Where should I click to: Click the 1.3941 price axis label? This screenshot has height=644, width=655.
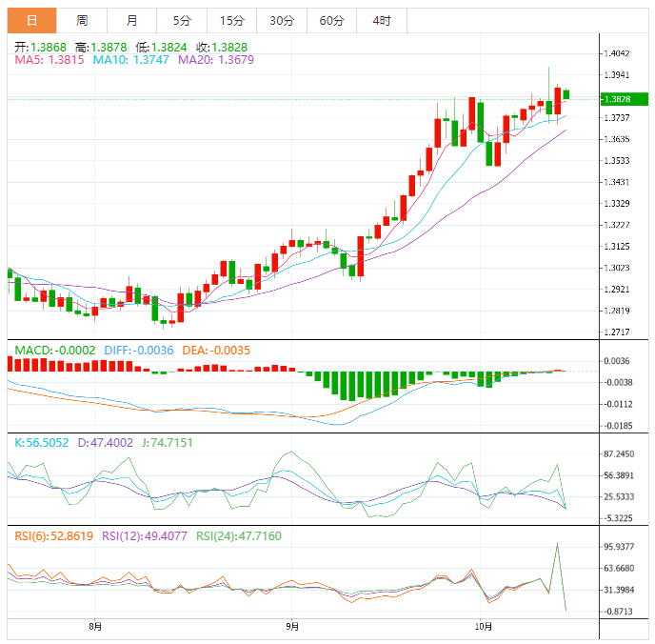pos(617,75)
